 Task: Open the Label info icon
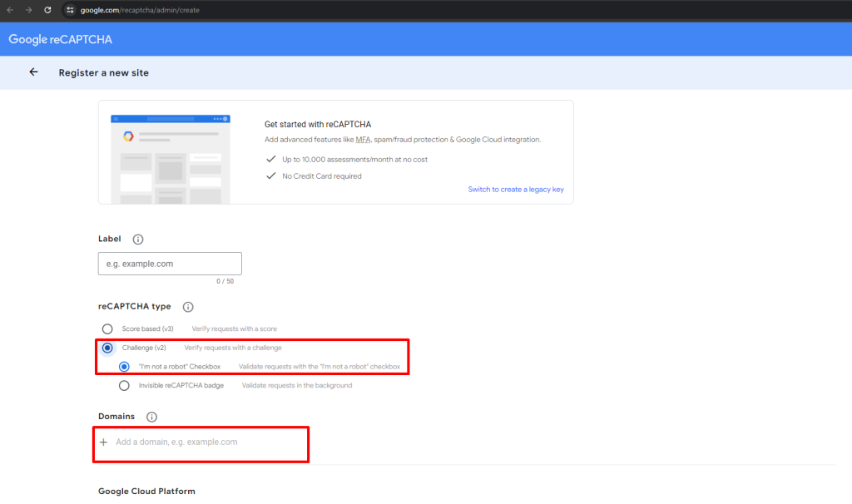(138, 239)
